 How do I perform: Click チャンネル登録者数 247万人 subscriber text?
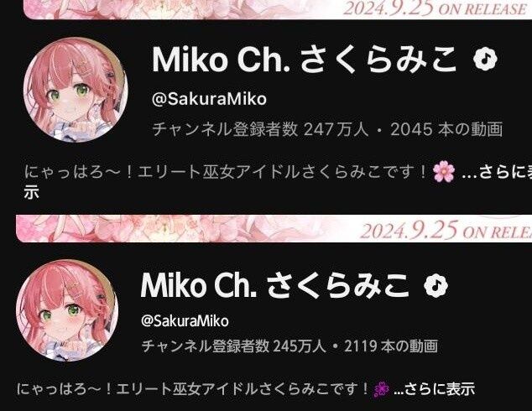click(x=260, y=129)
